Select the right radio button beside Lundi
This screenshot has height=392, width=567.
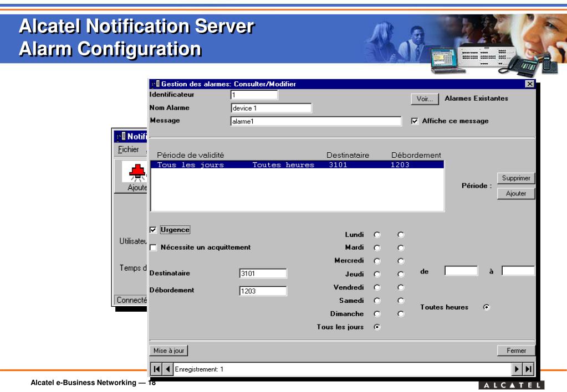coord(401,235)
